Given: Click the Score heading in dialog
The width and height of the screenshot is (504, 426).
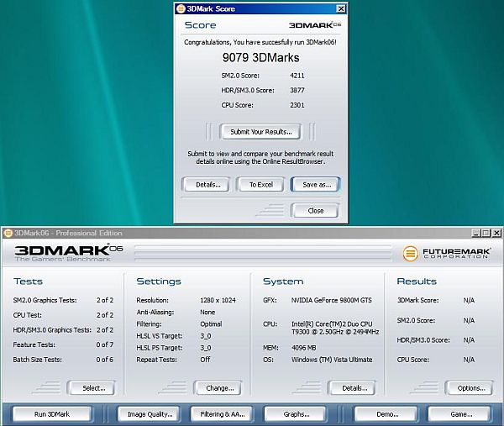Looking at the screenshot, I should click(200, 25).
